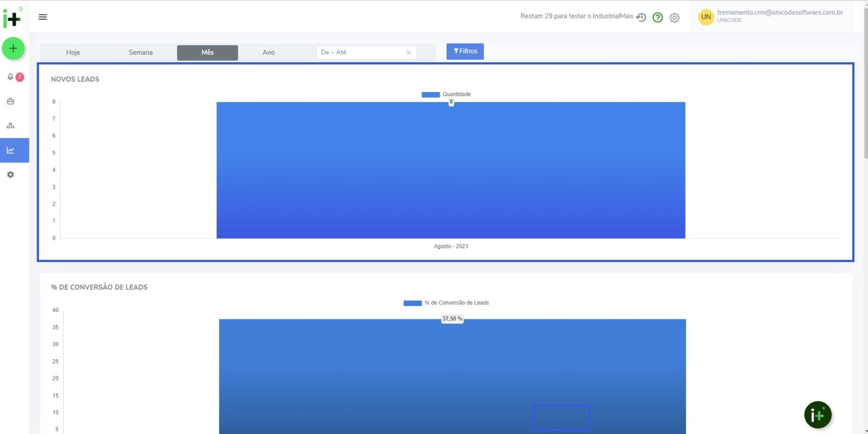Clear the date range with X

coord(409,53)
